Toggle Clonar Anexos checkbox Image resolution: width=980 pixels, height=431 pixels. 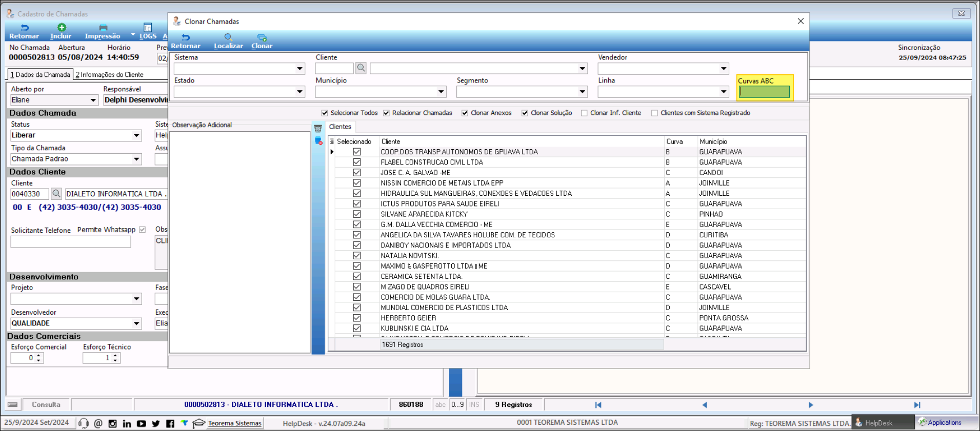tap(465, 113)
